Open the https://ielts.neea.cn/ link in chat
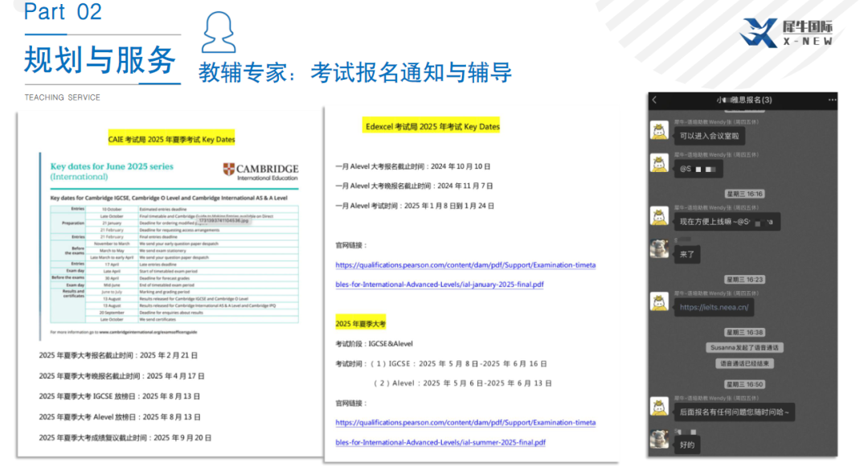The width and height of the screenshot is (868, 471). pyautogui.click(x=714, y=307)
